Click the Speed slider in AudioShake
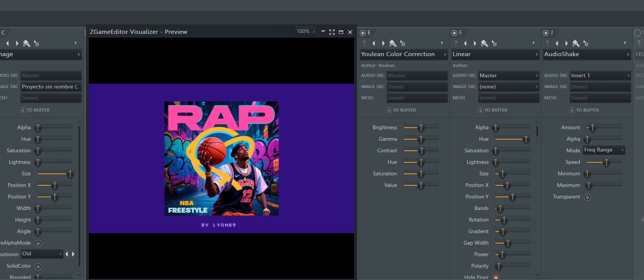The width and height of the screenshot is (644, 280). coord(604,162)
